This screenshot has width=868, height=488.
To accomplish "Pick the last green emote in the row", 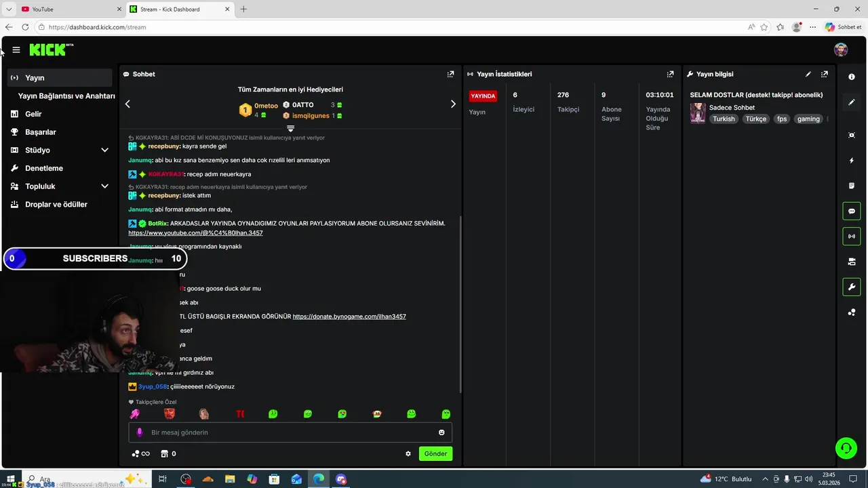I will (446, 413).
